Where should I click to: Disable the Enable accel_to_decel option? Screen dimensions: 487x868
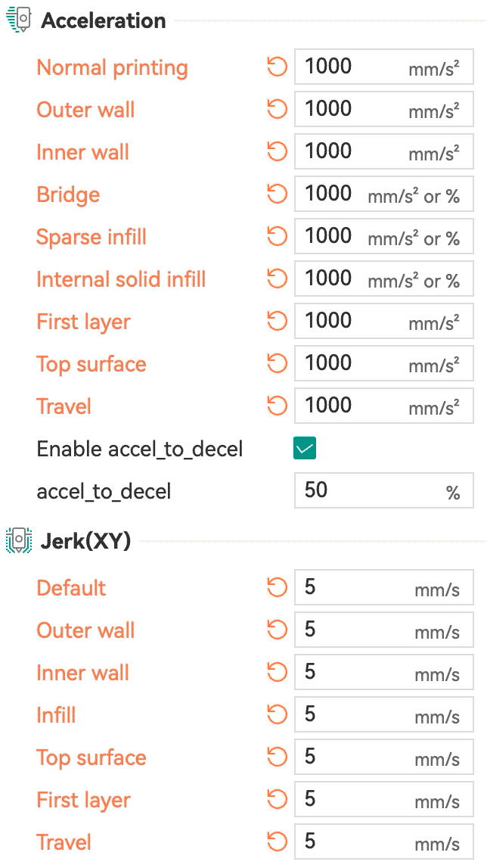303,448
